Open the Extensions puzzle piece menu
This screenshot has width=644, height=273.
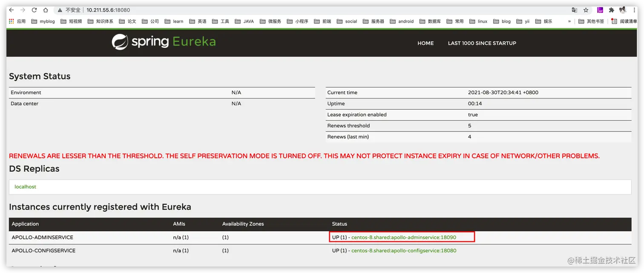tap(612, 10)
